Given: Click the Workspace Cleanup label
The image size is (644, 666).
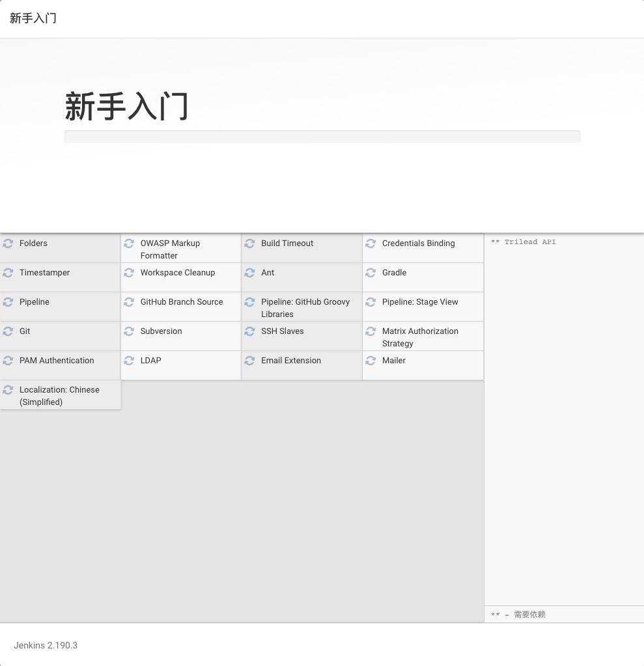Looking at the screenshot, I should [x=178, y=273].
